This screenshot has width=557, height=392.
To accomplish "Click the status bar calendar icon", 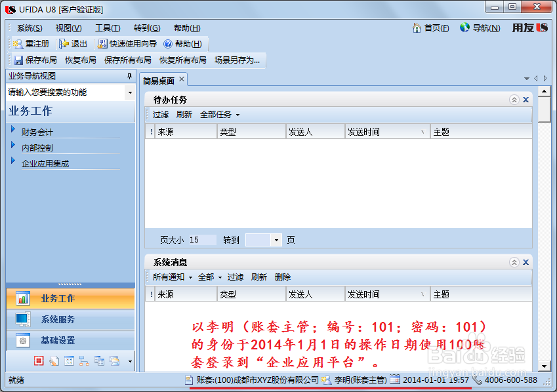I will pos(395,380).
